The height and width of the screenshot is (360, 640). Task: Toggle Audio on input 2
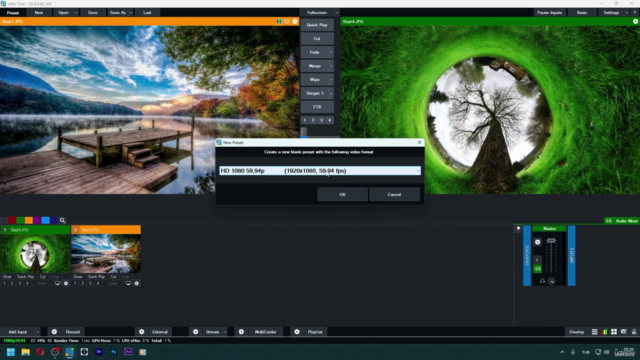(113, 283)
